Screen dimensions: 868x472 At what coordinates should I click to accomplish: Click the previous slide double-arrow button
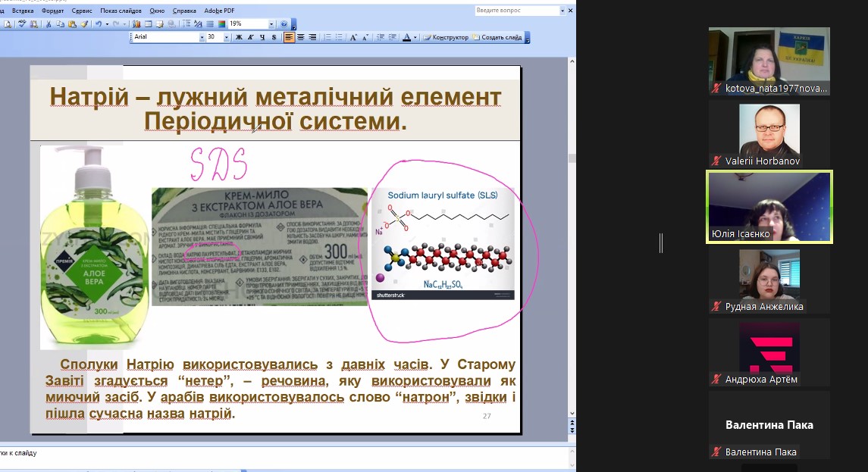(572, 423)
